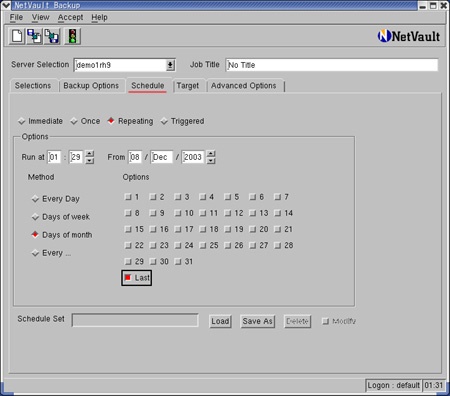Click the Run at hour field
Viewport: 450px width, 396px height.
click(54, 157)
